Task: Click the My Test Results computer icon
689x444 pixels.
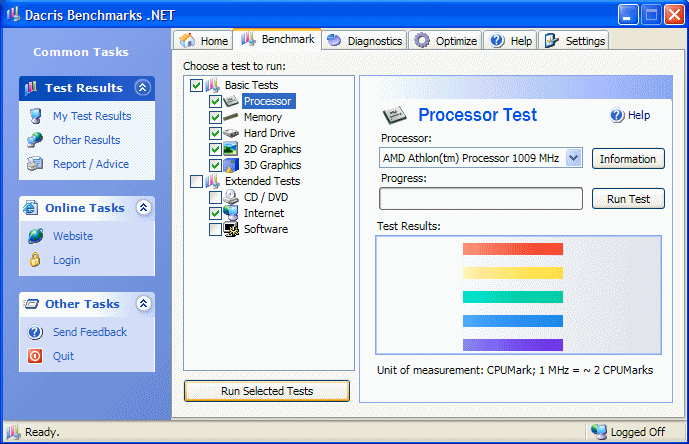Action: [35, 116]
